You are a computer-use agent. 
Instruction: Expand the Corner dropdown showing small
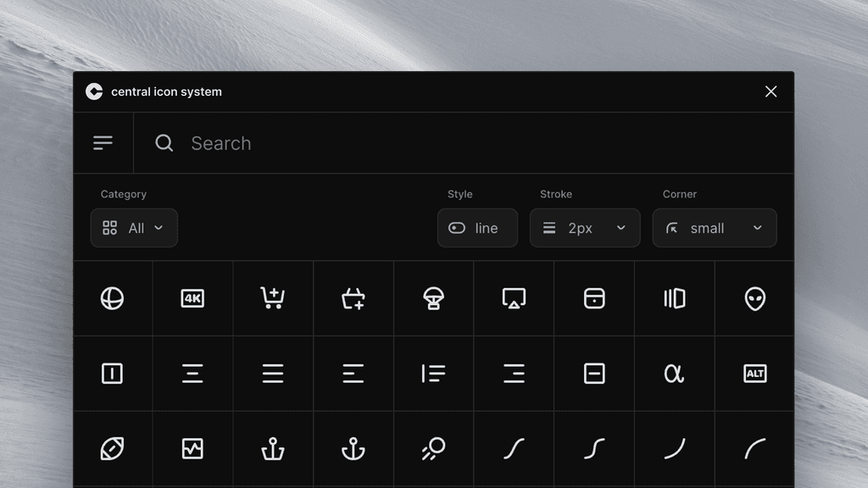(x=714, y=227)
